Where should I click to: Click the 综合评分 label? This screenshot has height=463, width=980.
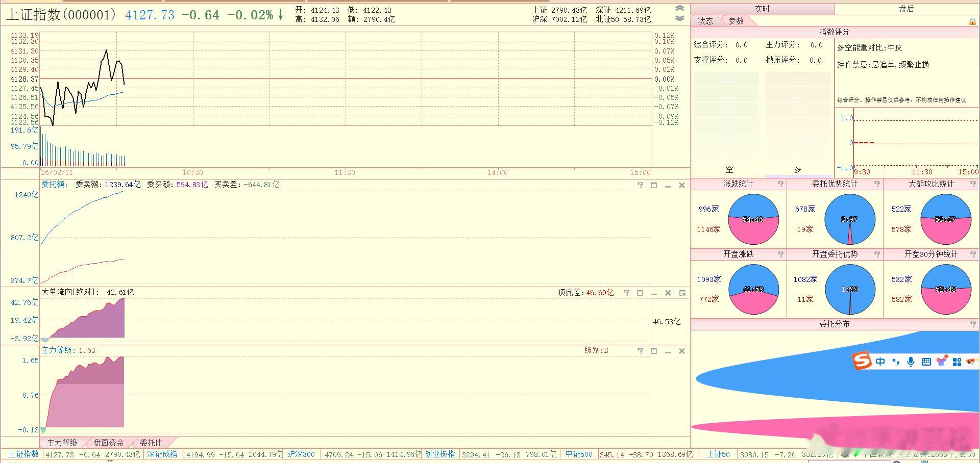tap(710, 45)
